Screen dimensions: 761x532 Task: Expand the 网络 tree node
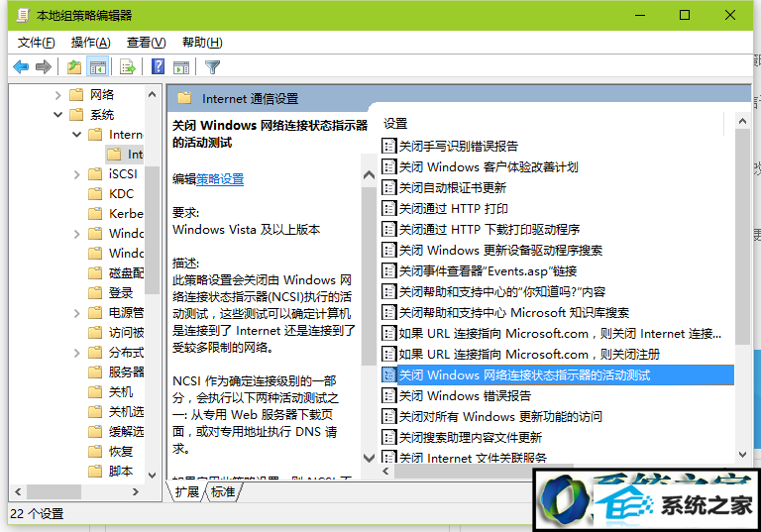57,95
